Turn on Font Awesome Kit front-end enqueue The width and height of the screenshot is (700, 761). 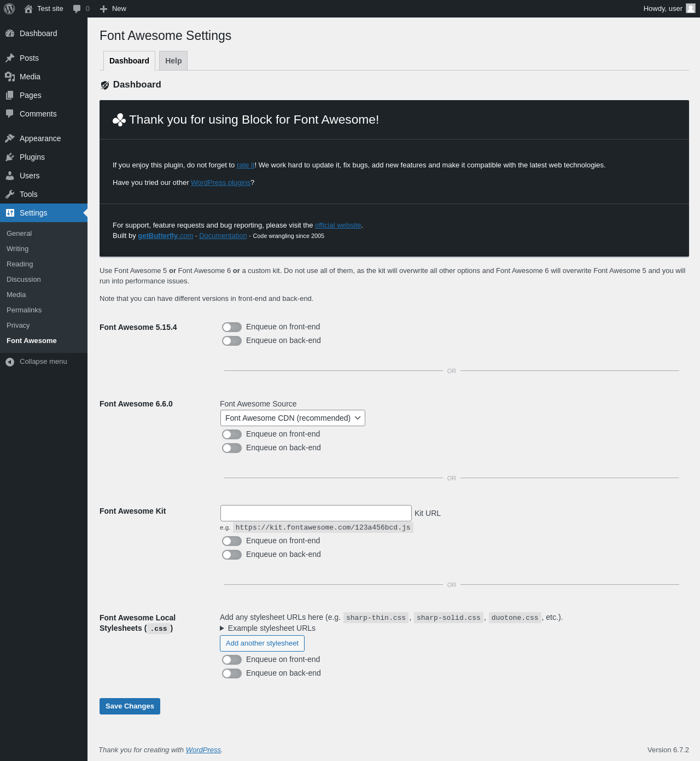coord(232,541)
